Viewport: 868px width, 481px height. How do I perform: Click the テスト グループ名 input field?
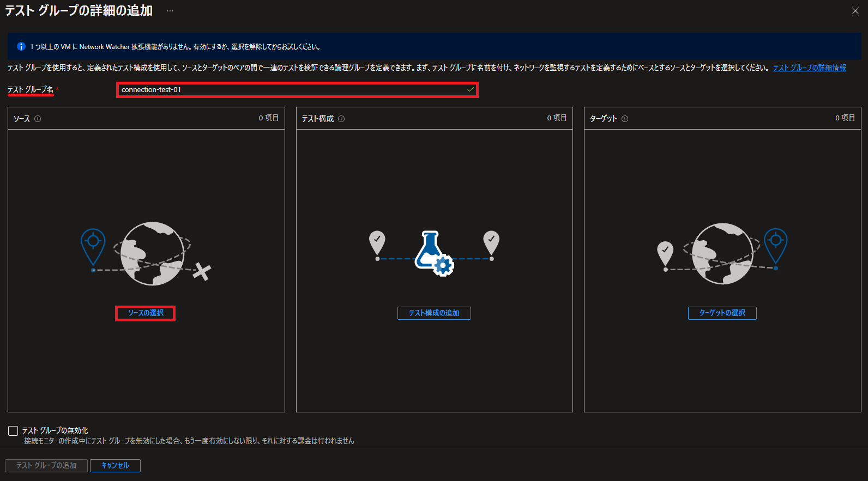(297, 90)
